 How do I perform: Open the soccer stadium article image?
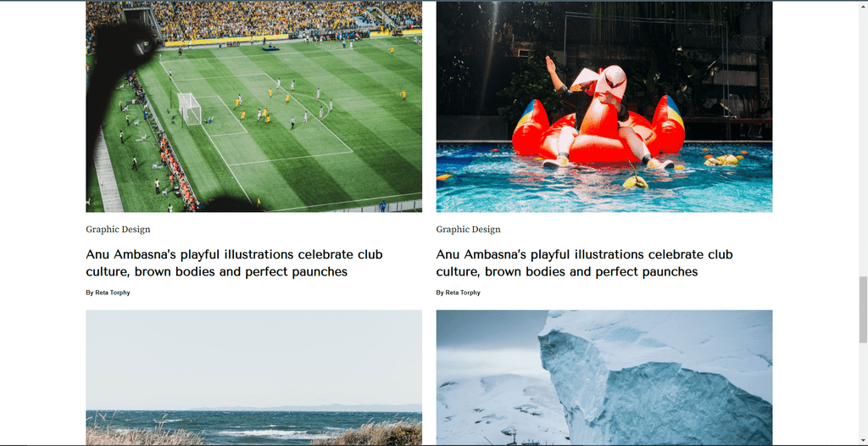pyautogui.click(x=253, y=106)
